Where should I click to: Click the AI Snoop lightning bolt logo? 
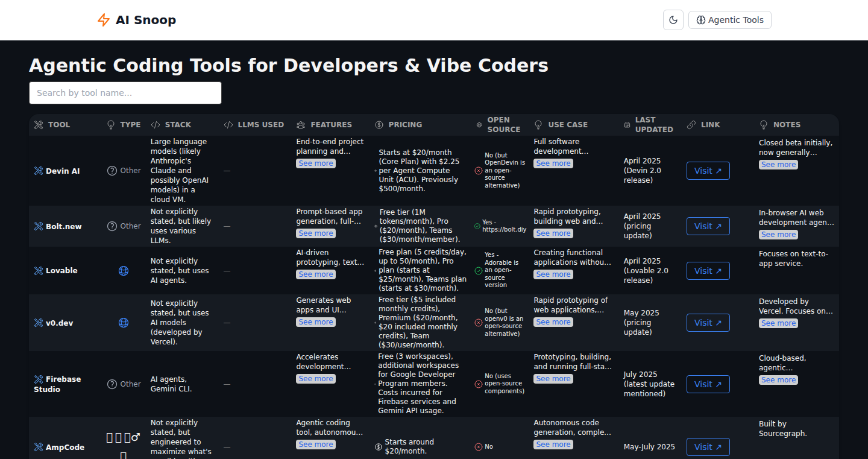pos(104,20)
